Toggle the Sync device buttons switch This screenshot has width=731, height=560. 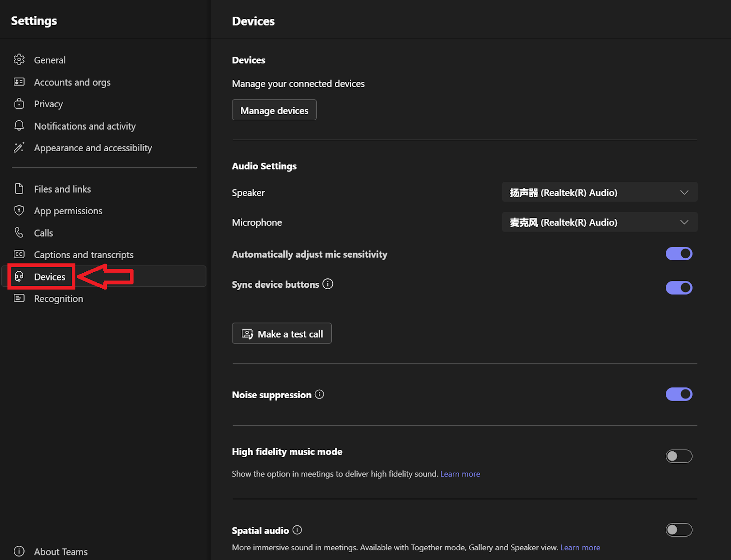click(679, 288)
